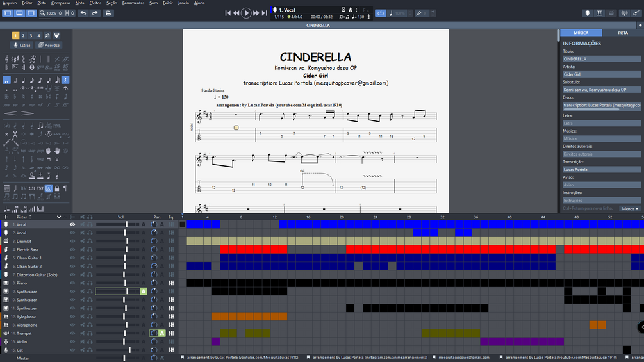Screen dimensions: 644x362
Task: Select the half note duration
Action: (15, 80)
